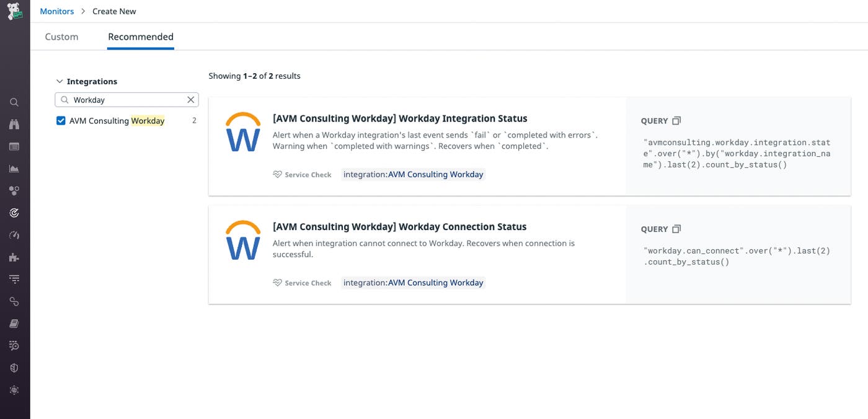This screenshot has width=868, height=419.
Task: Open the Logs book icon in sidebar
Action: pyautogui.click(x=14, y=323)
